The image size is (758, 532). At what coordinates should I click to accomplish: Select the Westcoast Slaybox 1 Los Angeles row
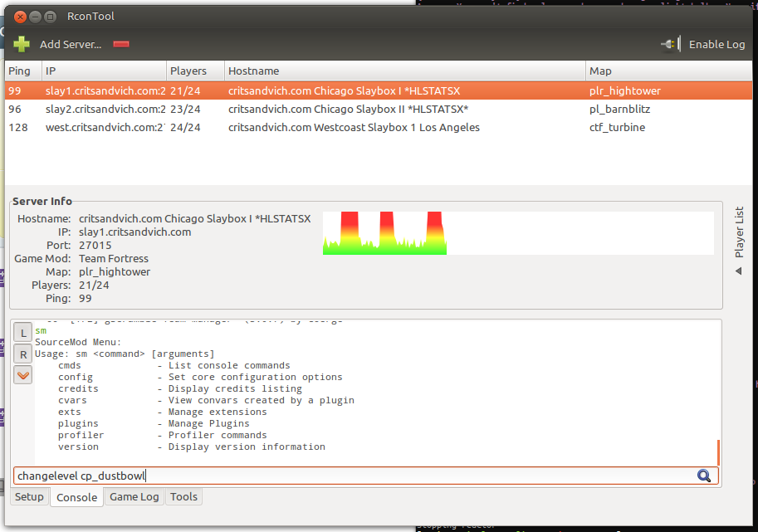[379, 128]
